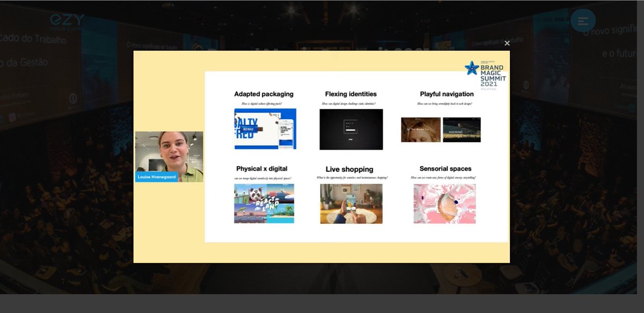Image resolution: width=644 pixels, height=313 pixels.
Task: Click the Adapted packaging example image
Action: point(265,129)
